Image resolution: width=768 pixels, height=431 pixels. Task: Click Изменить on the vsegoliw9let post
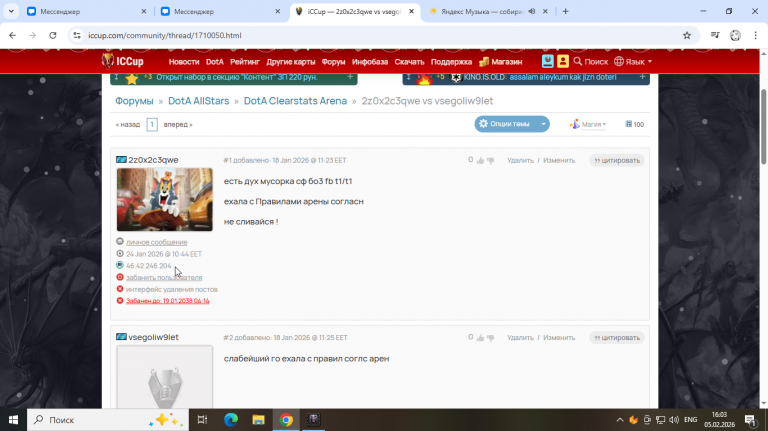click(x=559, y=337)
